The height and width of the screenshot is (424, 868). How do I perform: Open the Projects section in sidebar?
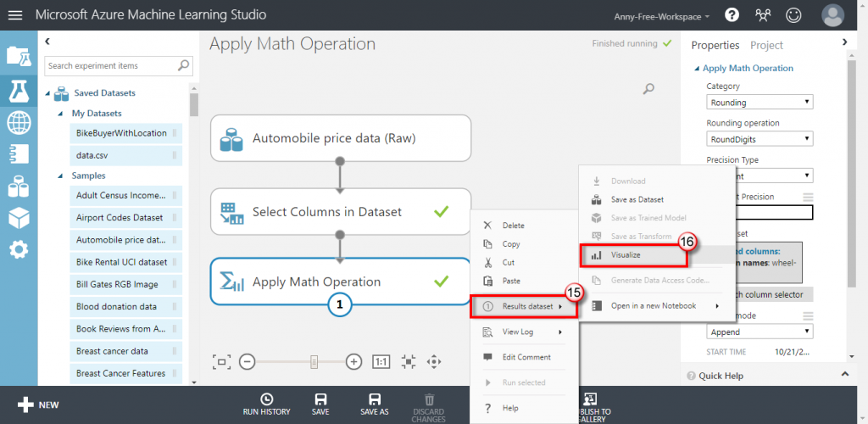point(19,56)
